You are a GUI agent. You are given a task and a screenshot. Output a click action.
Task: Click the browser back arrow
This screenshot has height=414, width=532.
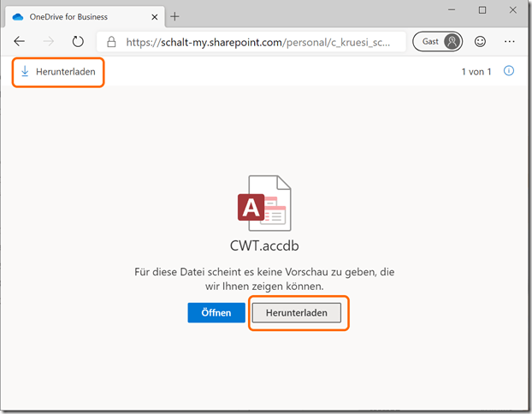[x=20, y=41]
